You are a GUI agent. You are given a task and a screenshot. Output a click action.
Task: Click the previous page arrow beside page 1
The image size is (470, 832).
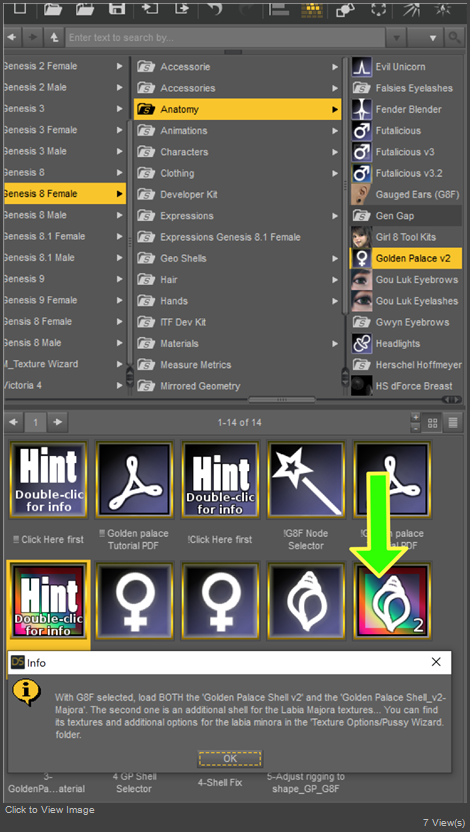13,422
